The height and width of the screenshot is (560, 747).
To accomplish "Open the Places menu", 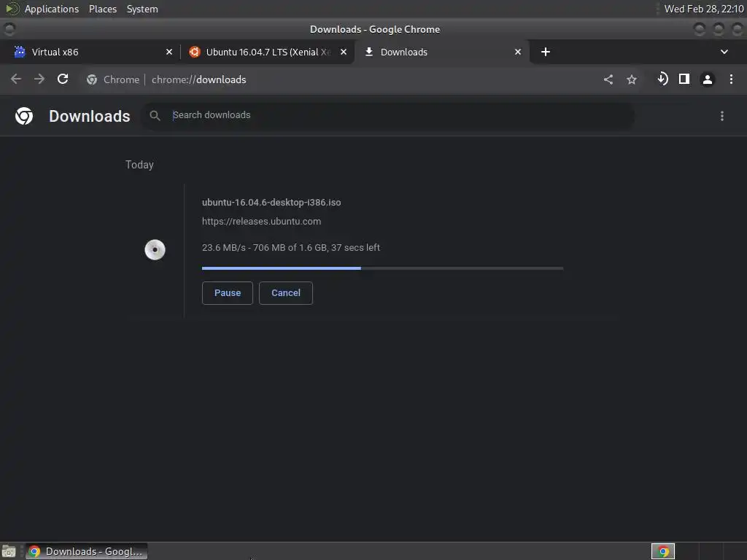I will [x=102, y=9].
